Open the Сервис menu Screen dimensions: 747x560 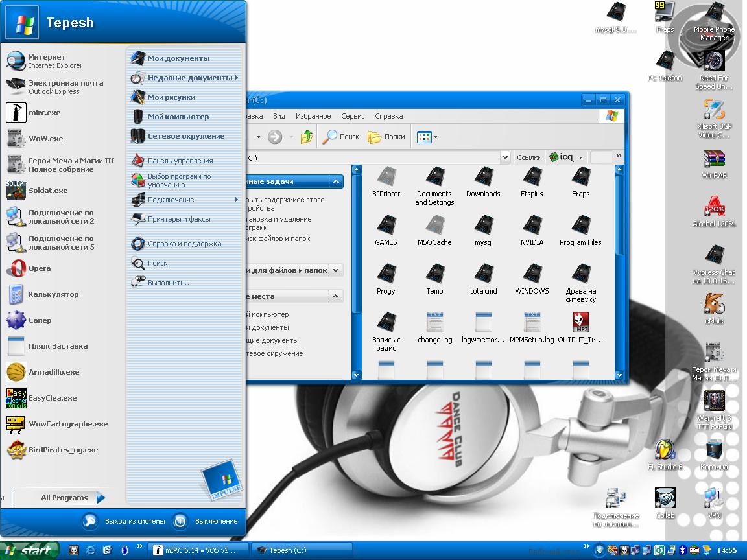(353, 117)
